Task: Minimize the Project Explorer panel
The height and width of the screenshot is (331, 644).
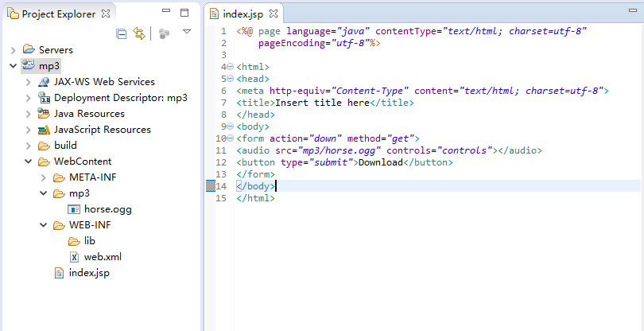Action: coord(166,10)
